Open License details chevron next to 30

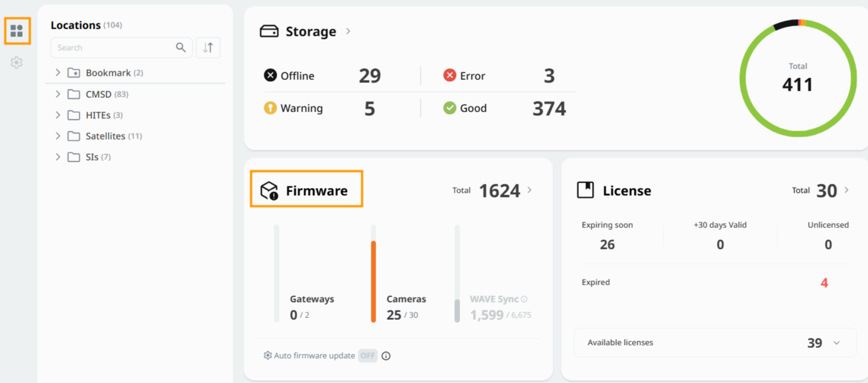click(x=847, y=190)
